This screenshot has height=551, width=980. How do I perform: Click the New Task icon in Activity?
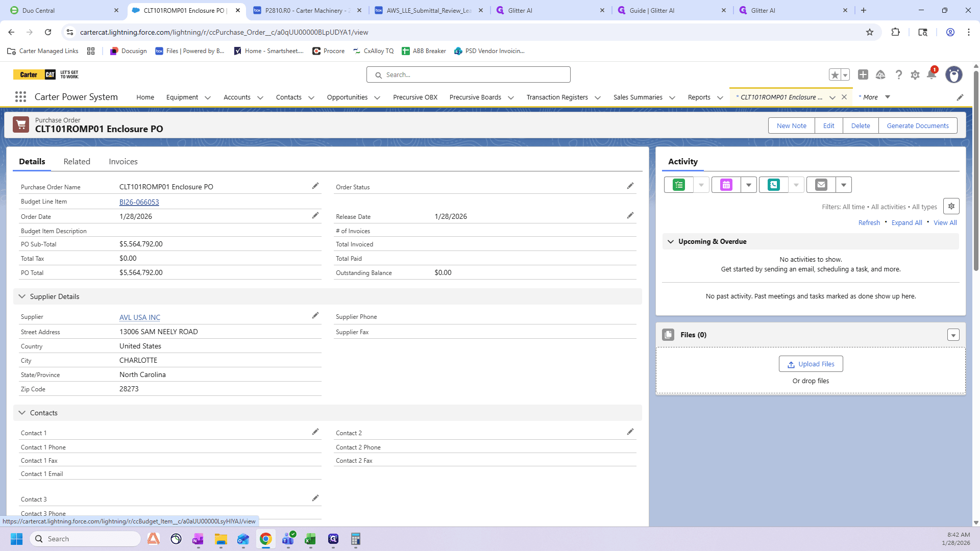click(x=679, y=185)
